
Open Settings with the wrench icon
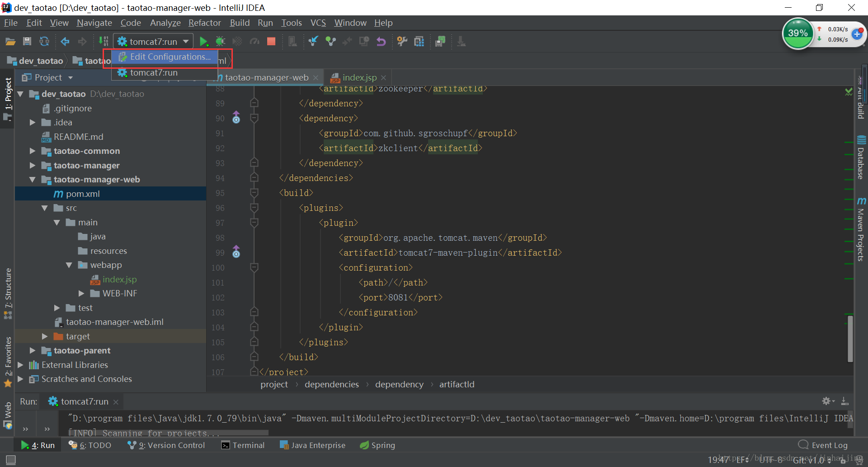tap(402, 42)
